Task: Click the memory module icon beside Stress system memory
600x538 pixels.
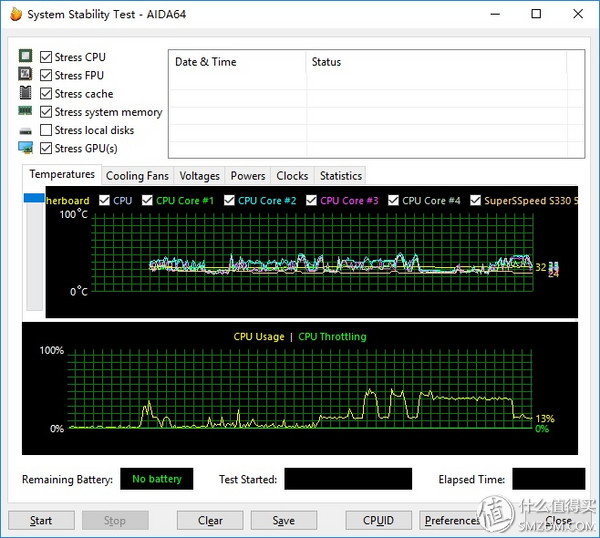Action: 26,111
